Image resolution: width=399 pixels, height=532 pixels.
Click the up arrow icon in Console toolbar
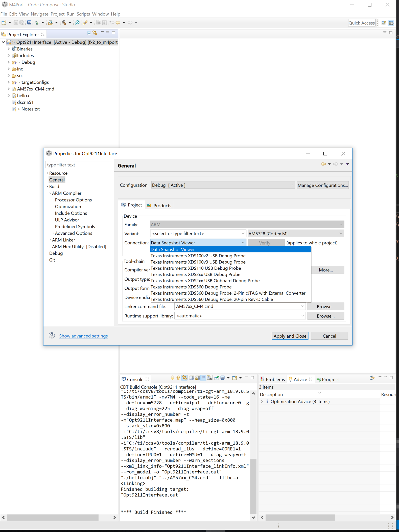coord(178,378)
